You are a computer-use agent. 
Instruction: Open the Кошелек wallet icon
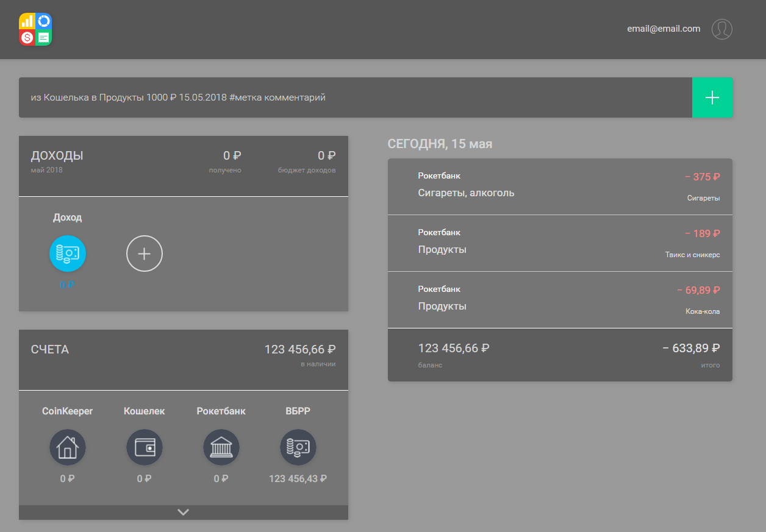145,447
